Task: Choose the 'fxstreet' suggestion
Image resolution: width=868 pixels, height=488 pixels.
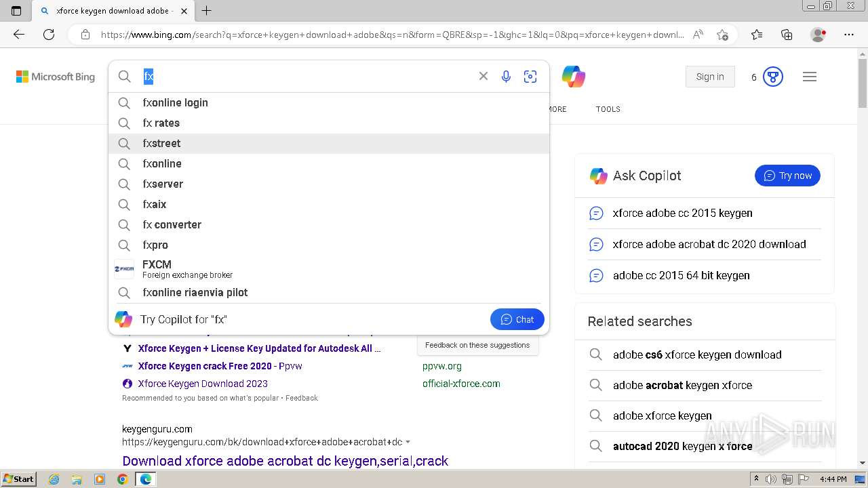Action: [x=329, y=144]
